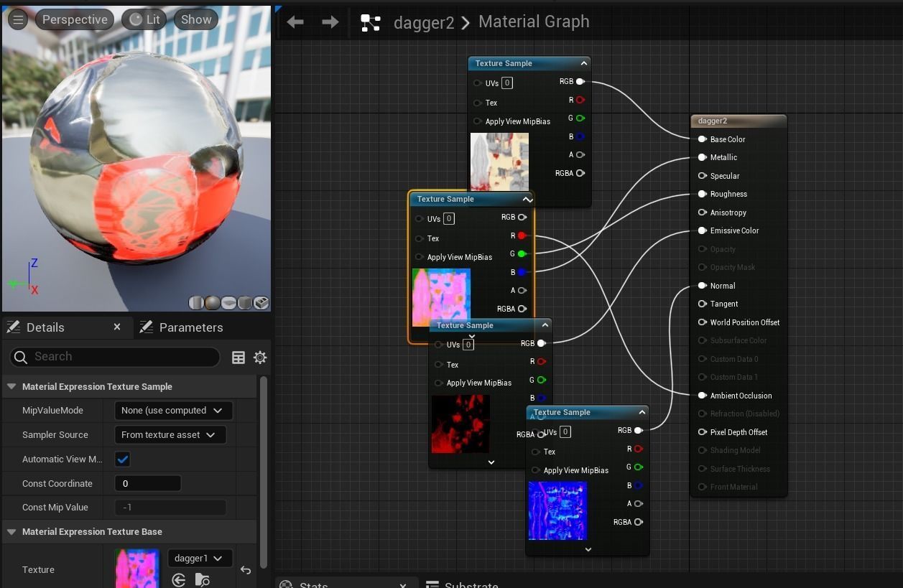Image resolution: width=903 pixels, height=588 pixels.
Task: Select the top Texture Sample node title
Action: (504, 63)
